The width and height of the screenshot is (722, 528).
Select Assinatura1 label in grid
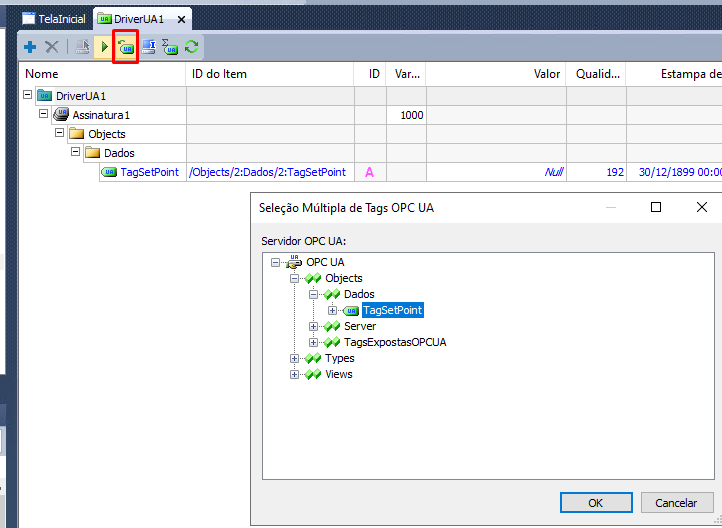pos(101,115)
